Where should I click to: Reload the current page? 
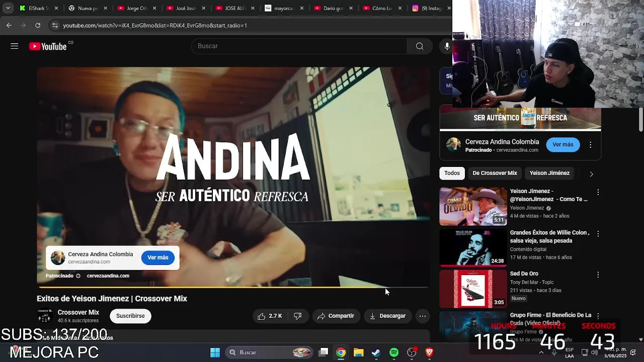pos(38,25)
